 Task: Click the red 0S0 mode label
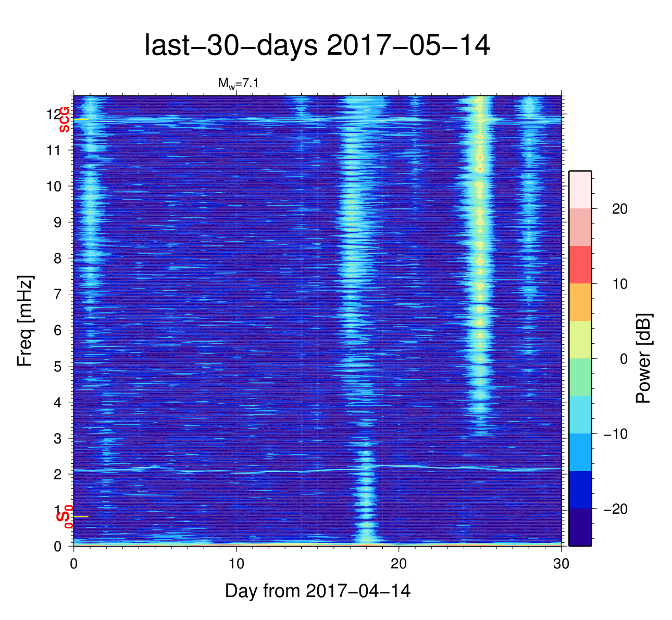coord(64,517)
